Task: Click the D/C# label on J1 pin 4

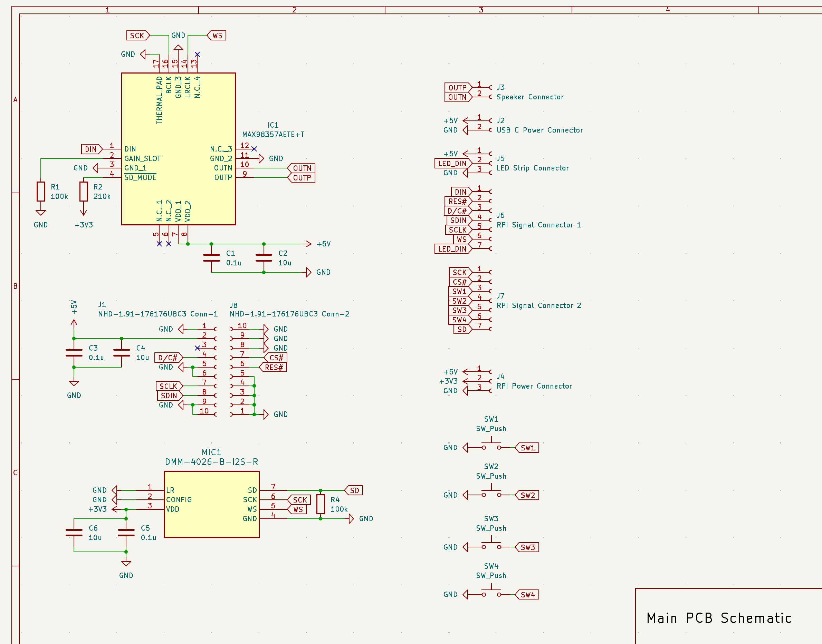Action: coord(169,358)
